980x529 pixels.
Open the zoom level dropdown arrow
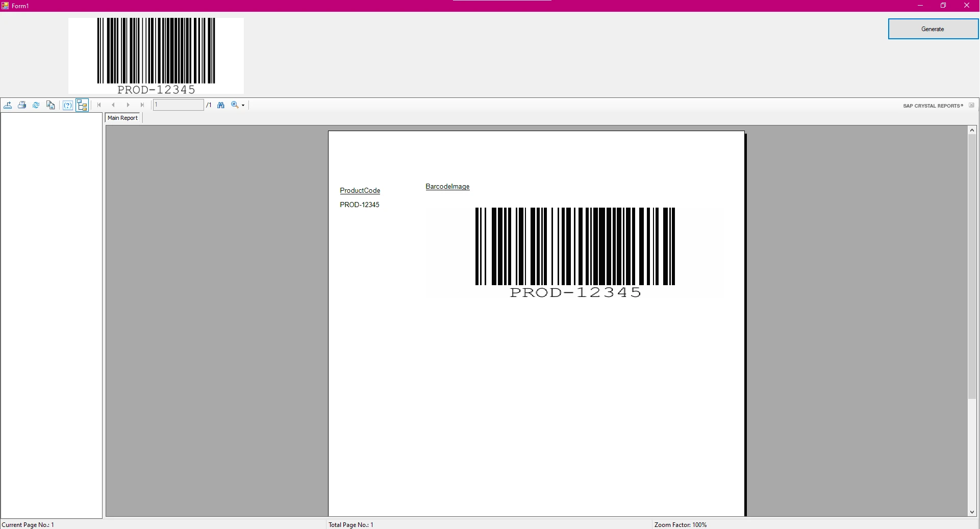click(x=243, y=105)
